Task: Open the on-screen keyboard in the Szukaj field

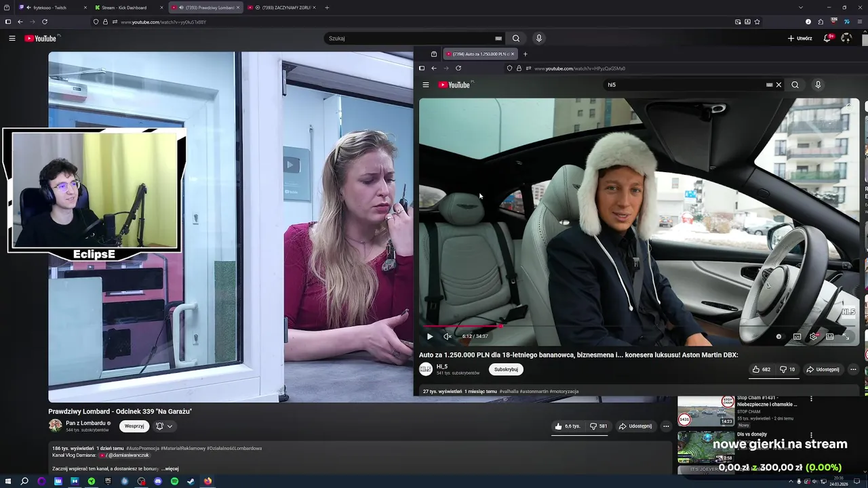Action: tap(498, 39)
